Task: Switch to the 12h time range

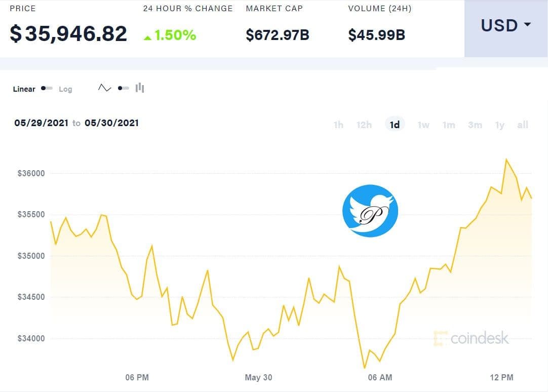Action: point(364,125)
